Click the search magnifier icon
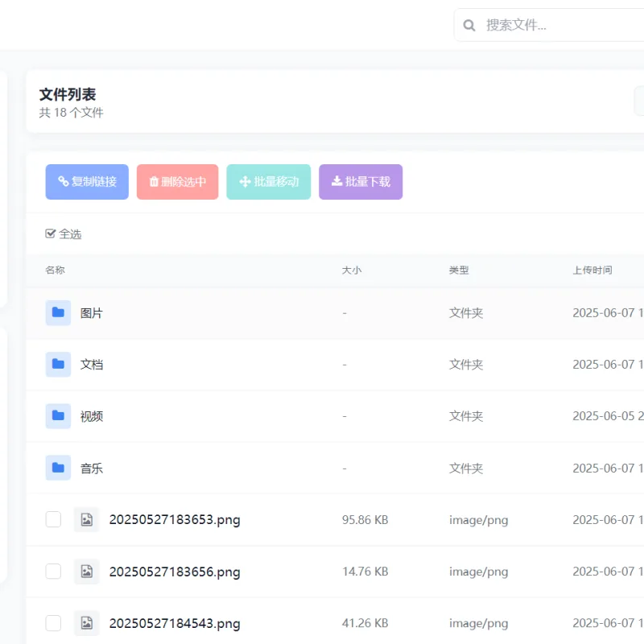Viewport: 644px width, 644px height. pos(469,26)
